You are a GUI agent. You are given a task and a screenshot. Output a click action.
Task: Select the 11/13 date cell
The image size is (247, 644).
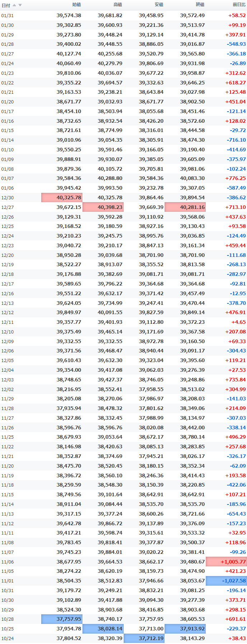8,514
